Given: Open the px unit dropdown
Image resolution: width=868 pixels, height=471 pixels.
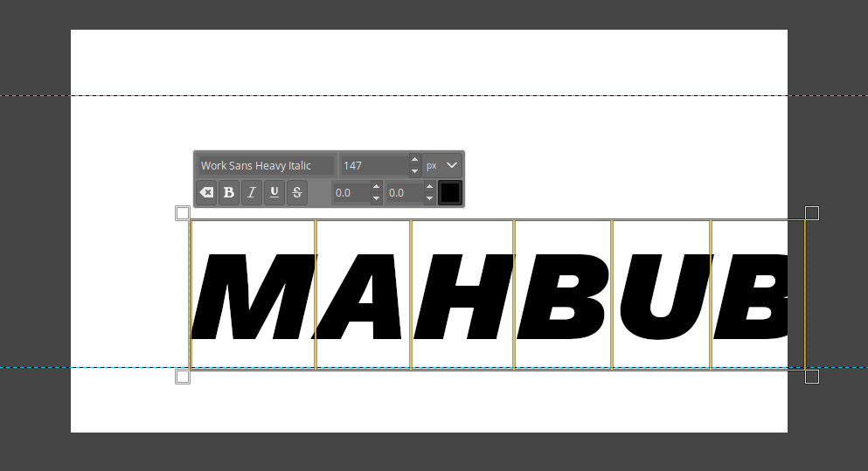Looking at the screenshot, I should pyautogui.click(x=441, y=165).
